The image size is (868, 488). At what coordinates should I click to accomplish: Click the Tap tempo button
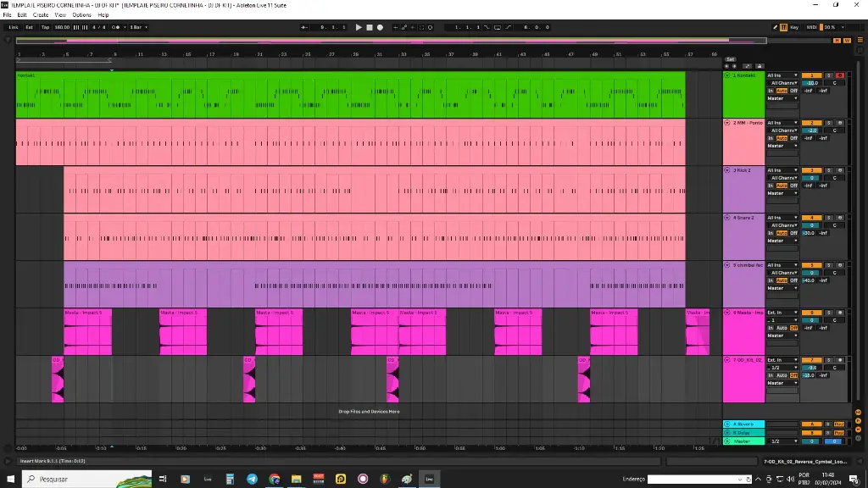pos(46,27)
